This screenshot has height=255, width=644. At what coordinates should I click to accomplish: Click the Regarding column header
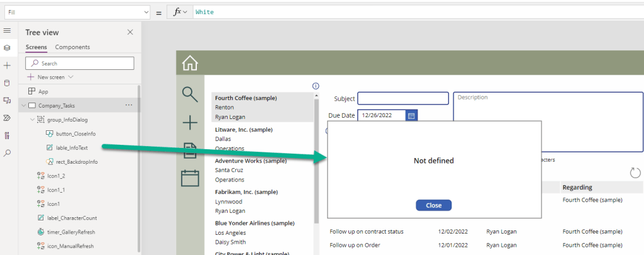pos(577,187)
